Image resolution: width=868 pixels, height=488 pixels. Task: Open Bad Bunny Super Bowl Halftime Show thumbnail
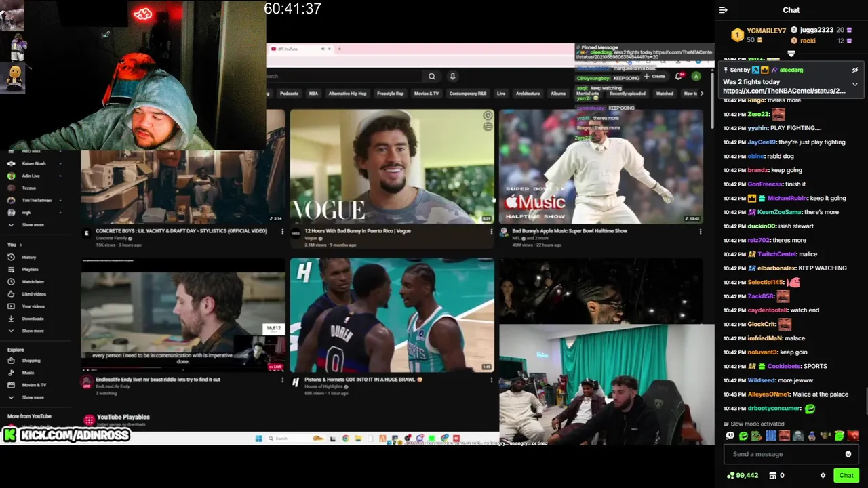(601, 167)
